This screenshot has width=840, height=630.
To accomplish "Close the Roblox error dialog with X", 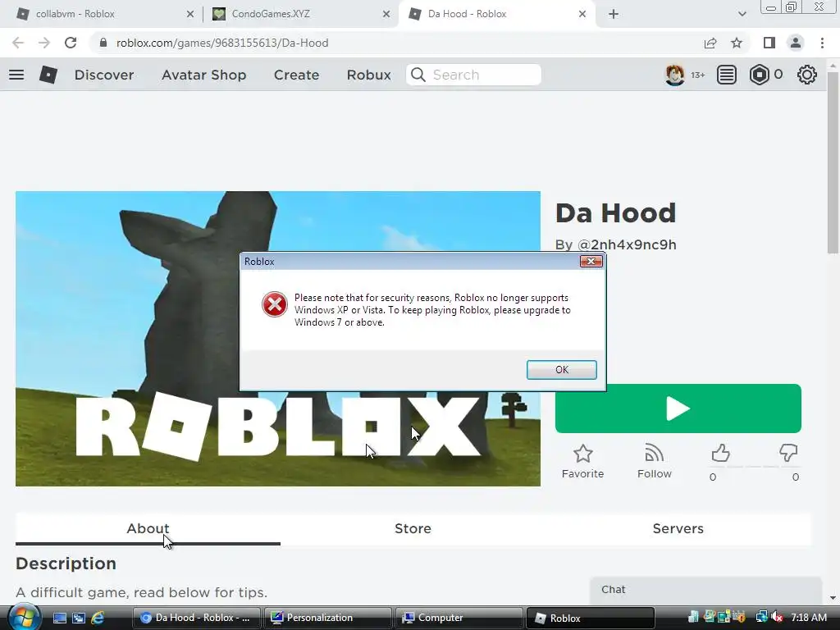I will (x=591, y=261).
